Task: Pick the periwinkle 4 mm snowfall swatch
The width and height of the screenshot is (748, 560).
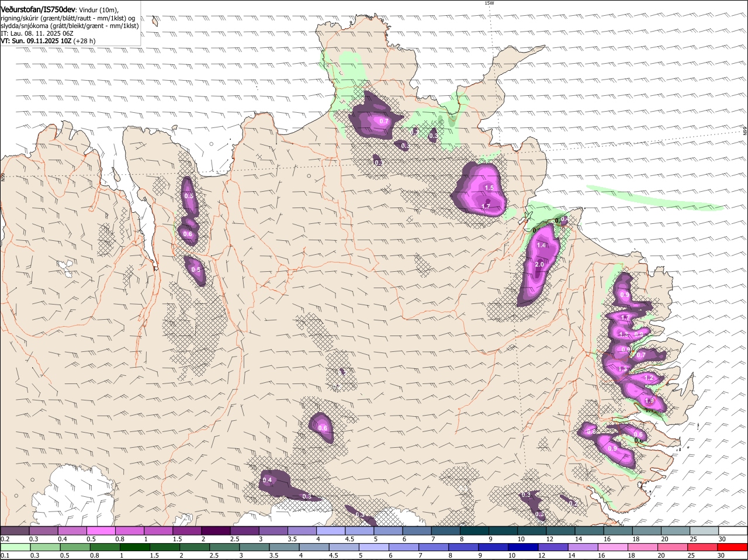Action: (x=330, y=531)
